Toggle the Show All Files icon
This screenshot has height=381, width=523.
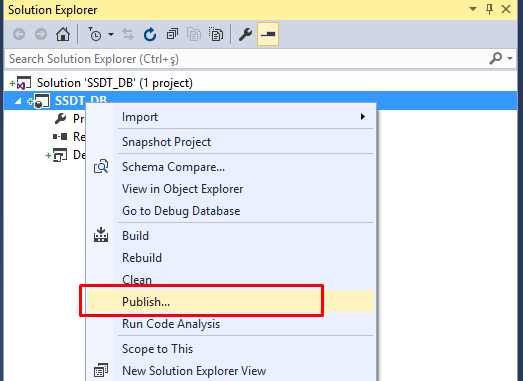(216, 34)
